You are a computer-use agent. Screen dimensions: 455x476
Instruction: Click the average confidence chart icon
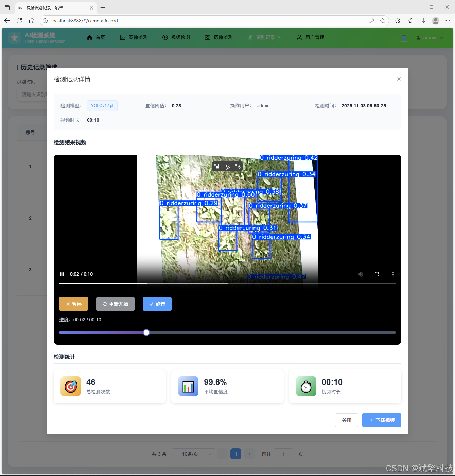point(188,386)
